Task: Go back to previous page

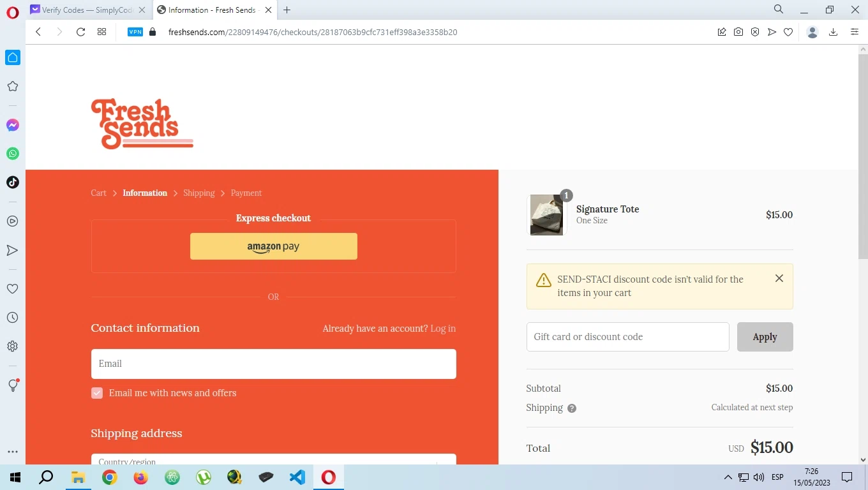Action: tap(38, 32)
